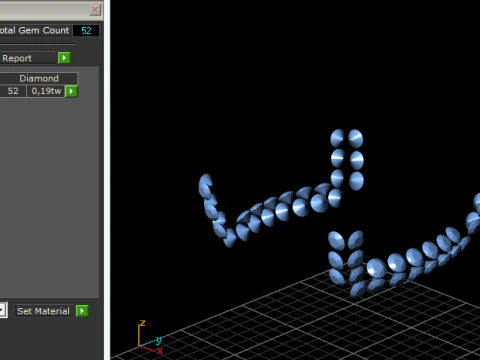Click the Total Gem Count label

point(34,30)
